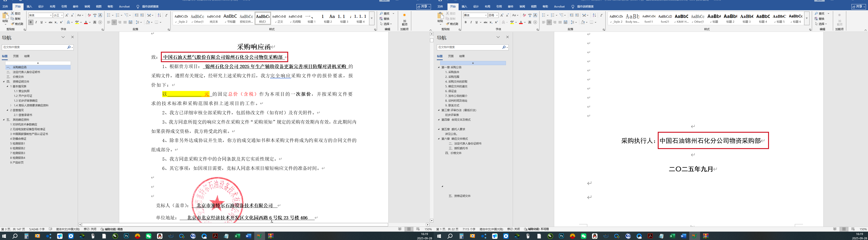The width and height of the screenshot is (868, 240).
Task: Decrease font size in left Word window
Action: click(x=72, y=15)
